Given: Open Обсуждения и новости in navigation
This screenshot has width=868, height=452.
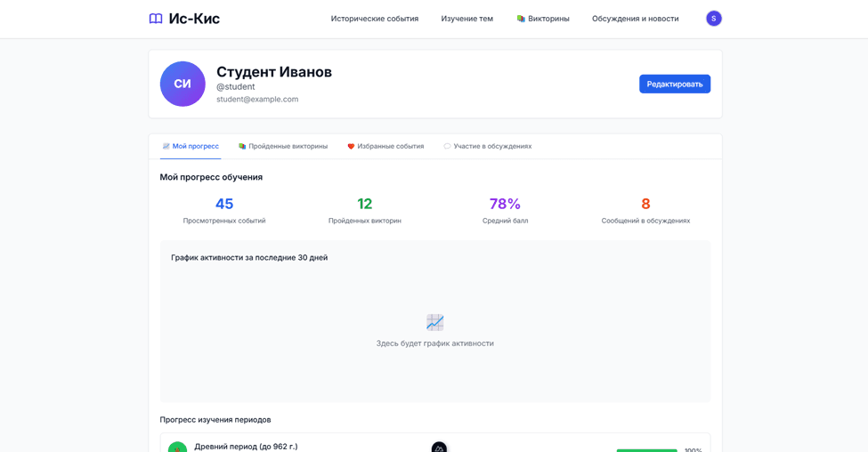Looking at the screenshot, I should (635, 19).
